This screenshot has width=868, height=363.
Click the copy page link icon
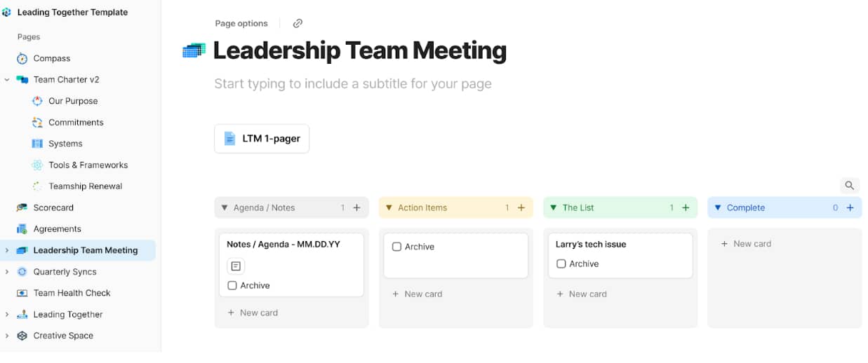(x=298, y=24)
